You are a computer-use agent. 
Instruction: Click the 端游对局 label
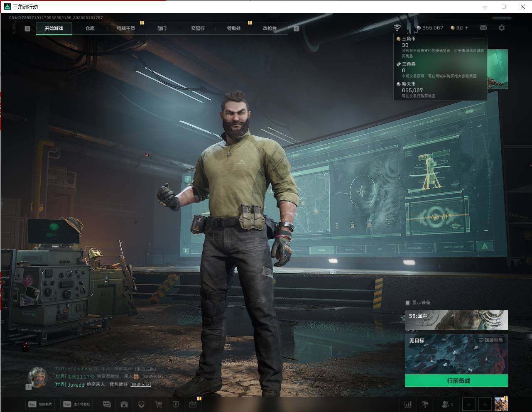[490, 340]
